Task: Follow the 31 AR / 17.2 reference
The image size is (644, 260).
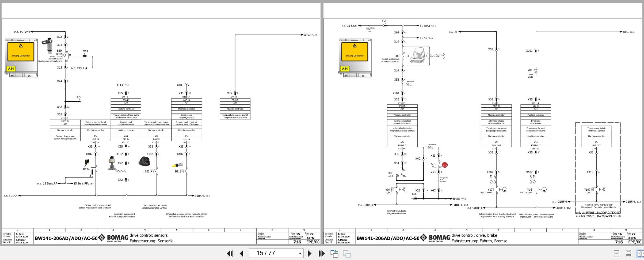Action: [x=426, y=38]
